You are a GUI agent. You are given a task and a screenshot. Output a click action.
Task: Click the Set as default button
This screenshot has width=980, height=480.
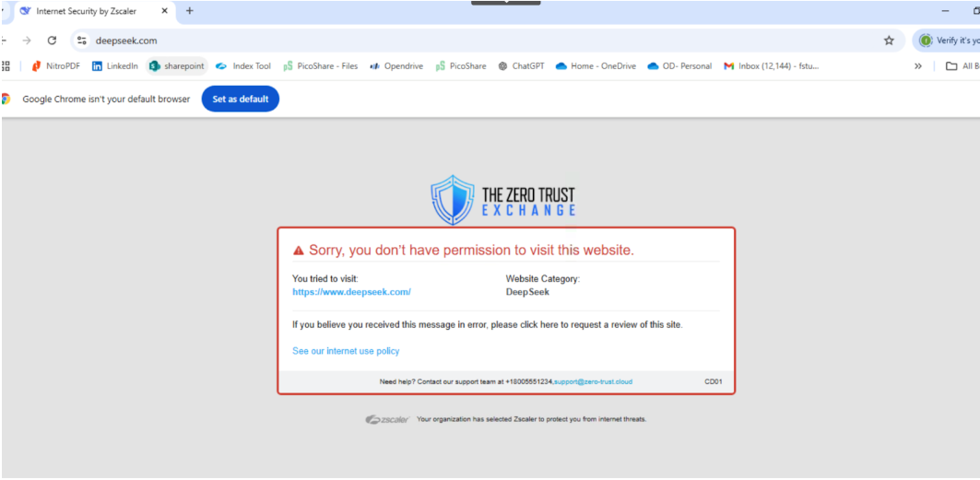[x=240, y=99]
